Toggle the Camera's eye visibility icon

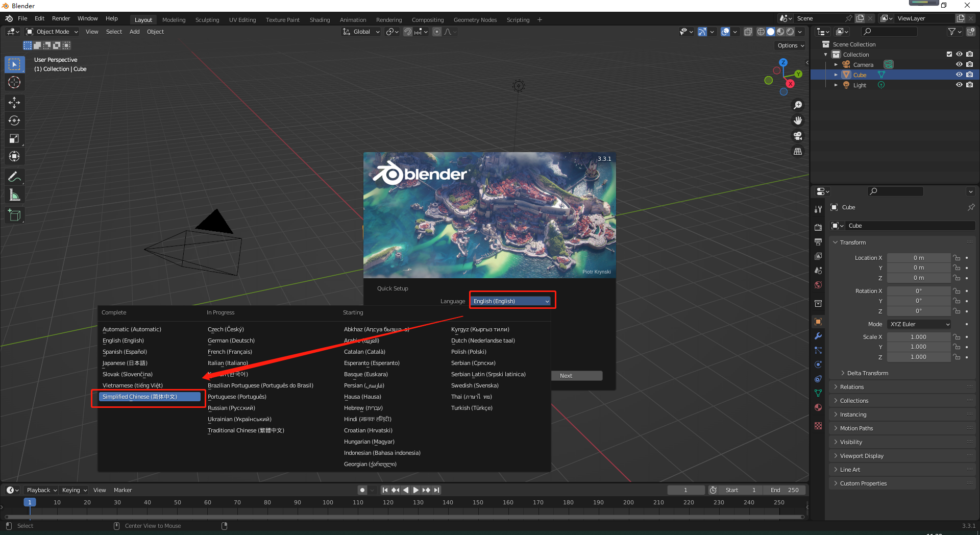tap(959, 64)
